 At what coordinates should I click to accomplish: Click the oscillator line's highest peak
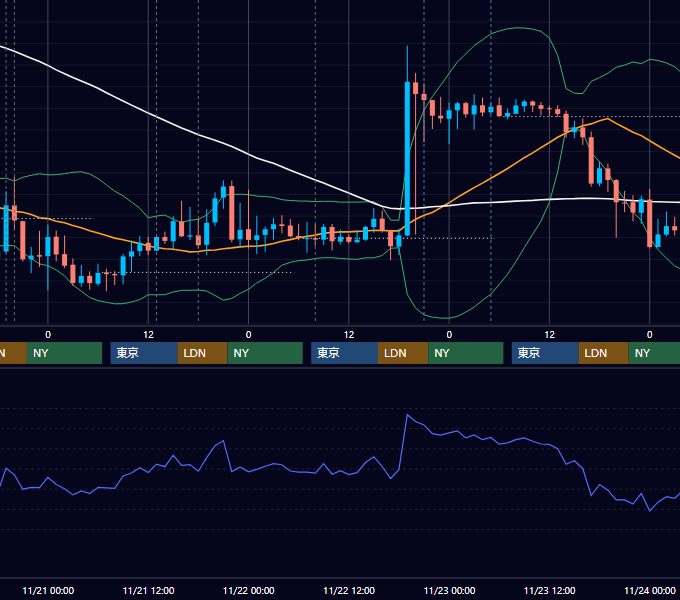click(407, 415)
